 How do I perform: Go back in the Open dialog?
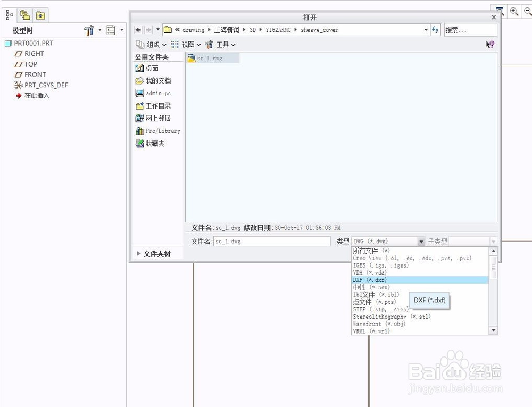[x=138, y=30]
